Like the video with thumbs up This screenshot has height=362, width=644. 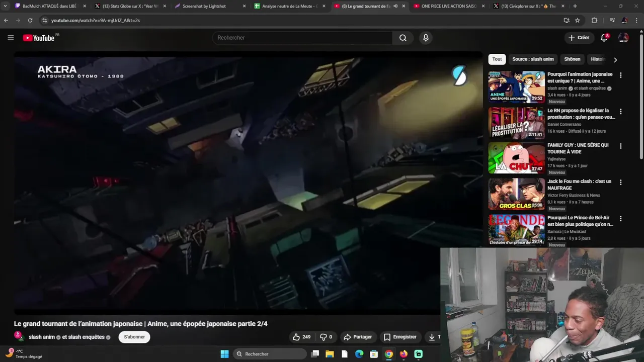click(x=301, y=337)
